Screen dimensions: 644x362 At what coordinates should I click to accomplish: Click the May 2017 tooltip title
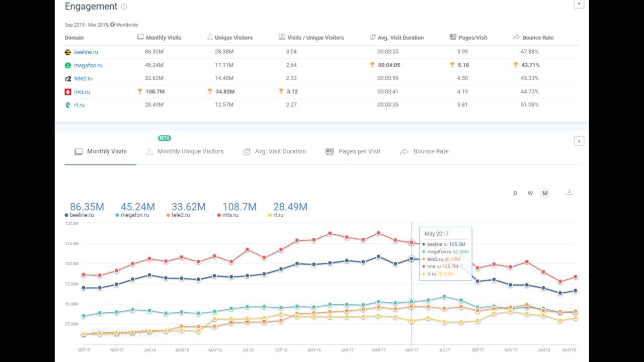[436, 234]
